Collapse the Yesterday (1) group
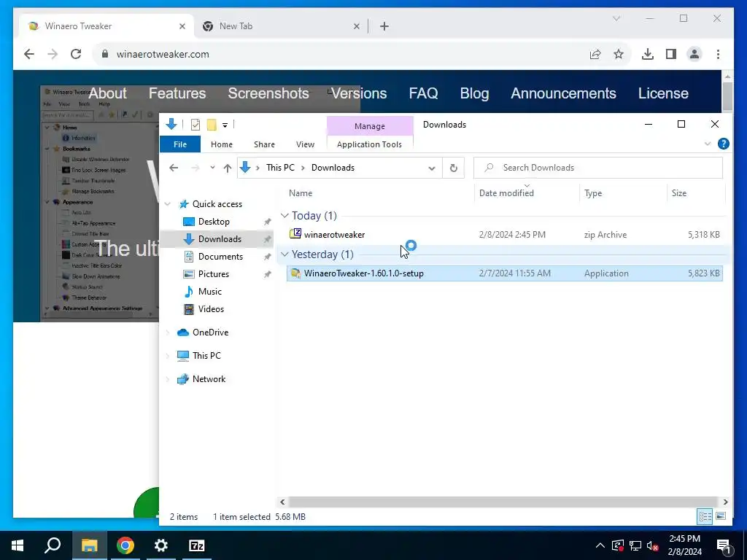Screen dimensions: 747x560 tap(285, 254)
